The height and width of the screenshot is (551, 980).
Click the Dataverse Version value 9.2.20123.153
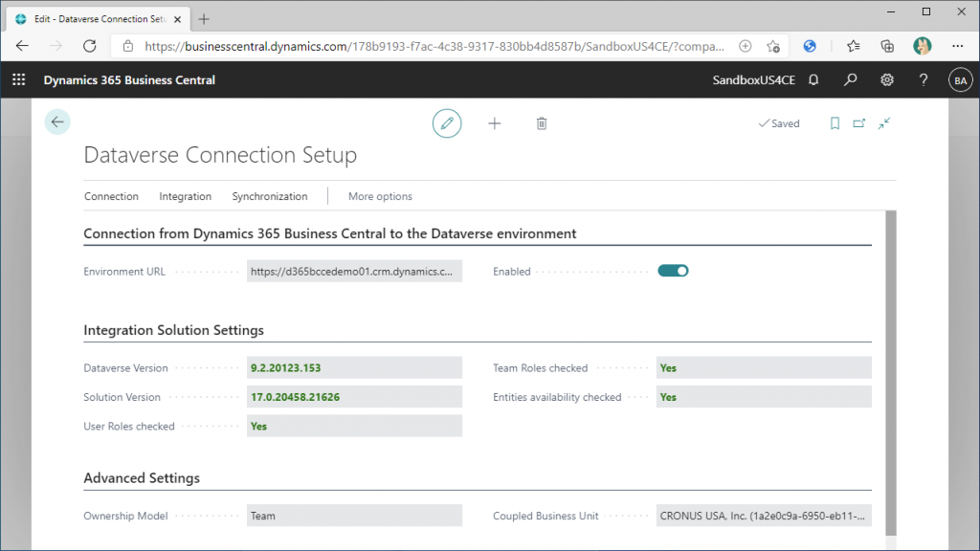pos(354,368)
